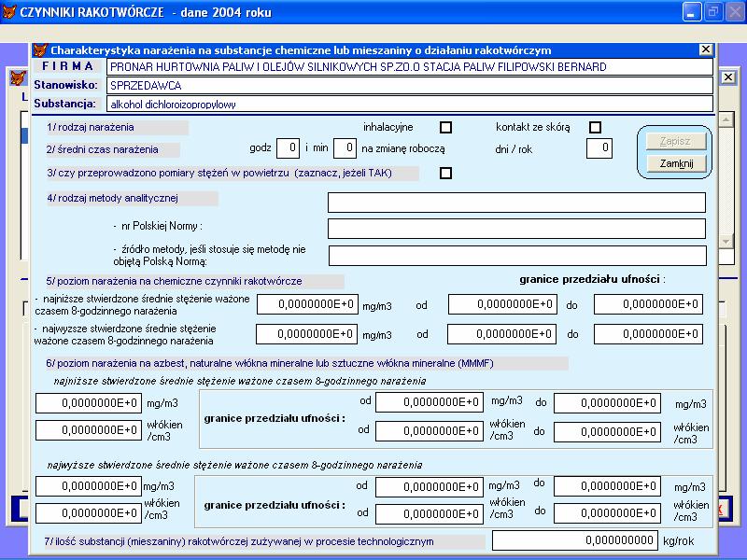Screen dimensions: 747x560
Task: Close the Charakterystyka narażenia dialog
Action: click(706, 49)
